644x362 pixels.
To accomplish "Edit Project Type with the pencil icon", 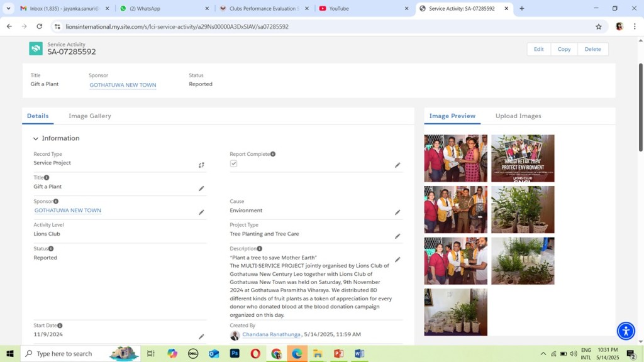I will point(397,236).
